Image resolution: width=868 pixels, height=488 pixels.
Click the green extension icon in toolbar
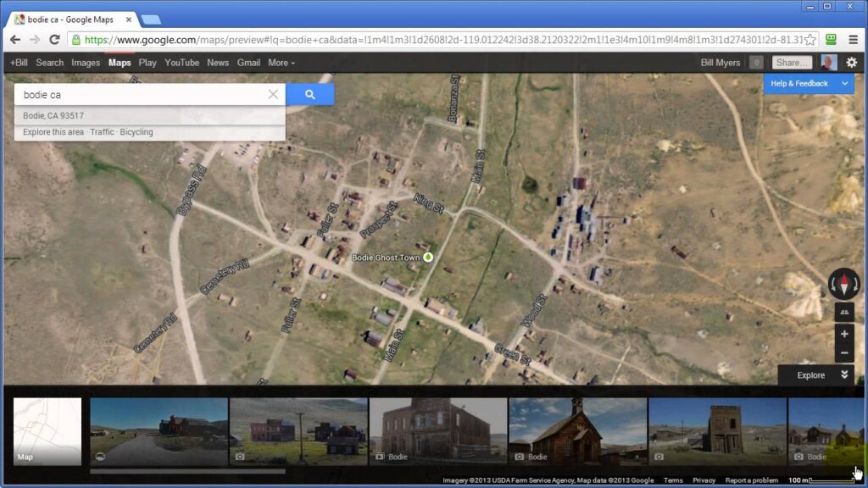(831, 39)
